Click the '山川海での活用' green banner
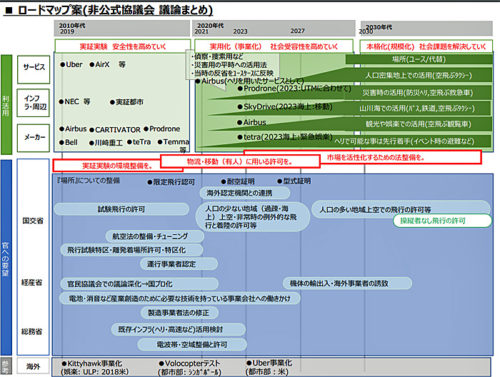 tap(417, 108)
